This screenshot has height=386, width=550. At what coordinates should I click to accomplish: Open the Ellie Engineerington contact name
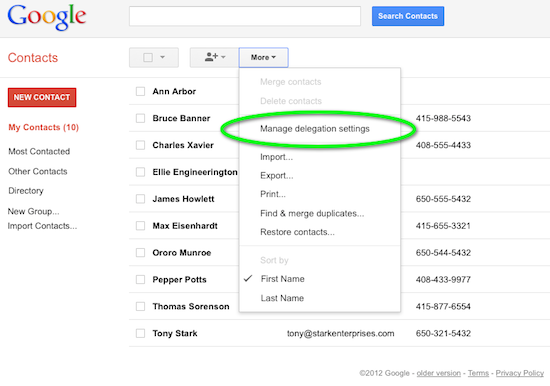point(195,172)
